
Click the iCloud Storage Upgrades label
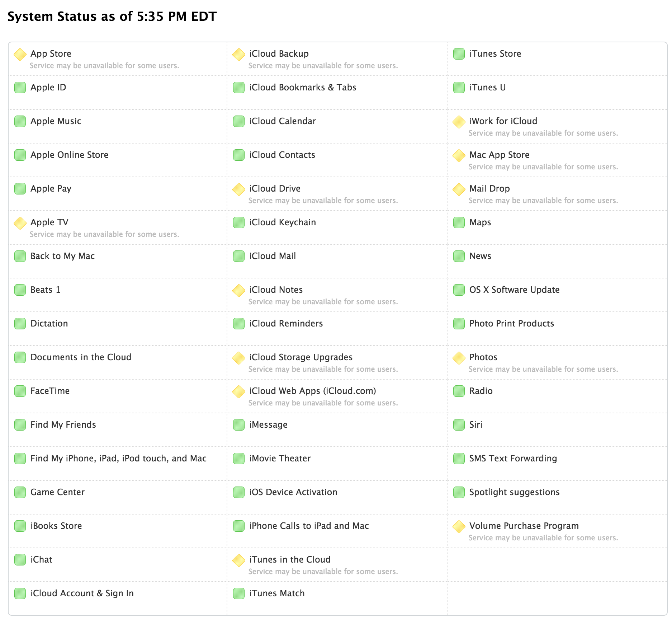tap(301, 357)
